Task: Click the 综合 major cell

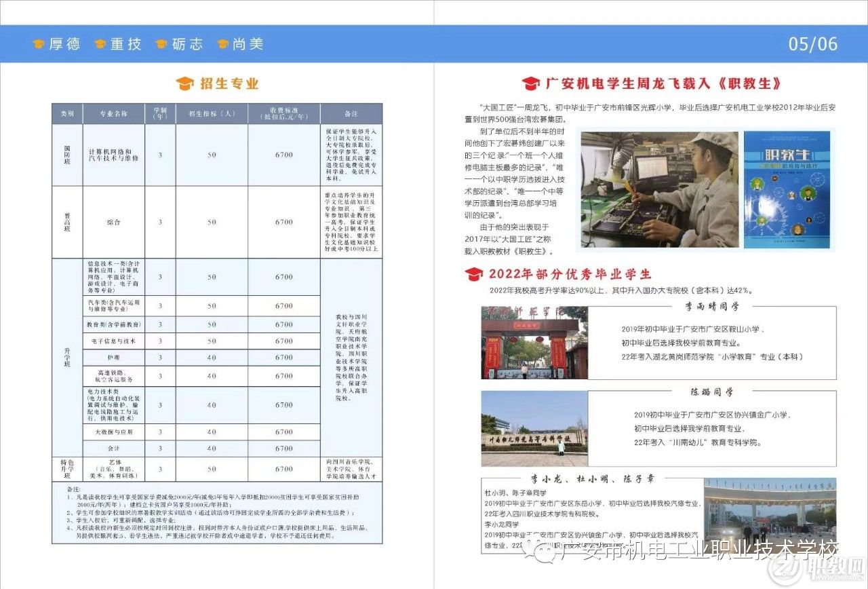Action: point(114,222)
